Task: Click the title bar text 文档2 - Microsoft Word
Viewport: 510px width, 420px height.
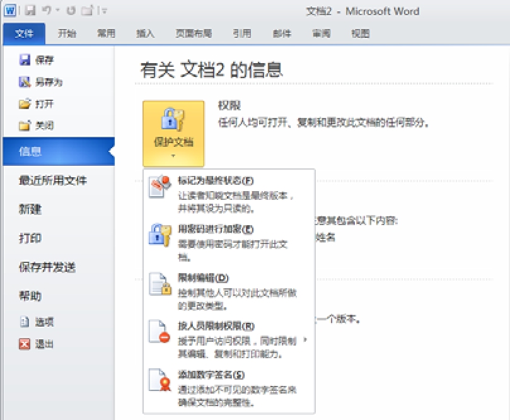Action: (362, 11)
